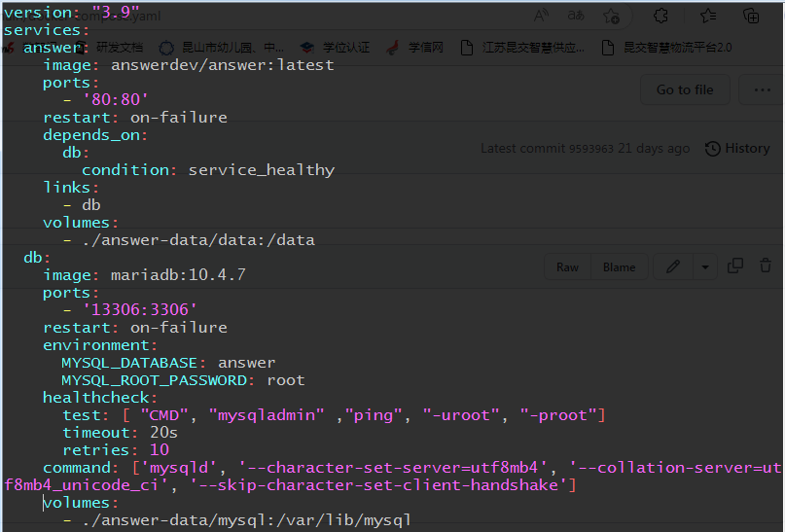
Task: Open the Favorites list icon
Action: 708,16
